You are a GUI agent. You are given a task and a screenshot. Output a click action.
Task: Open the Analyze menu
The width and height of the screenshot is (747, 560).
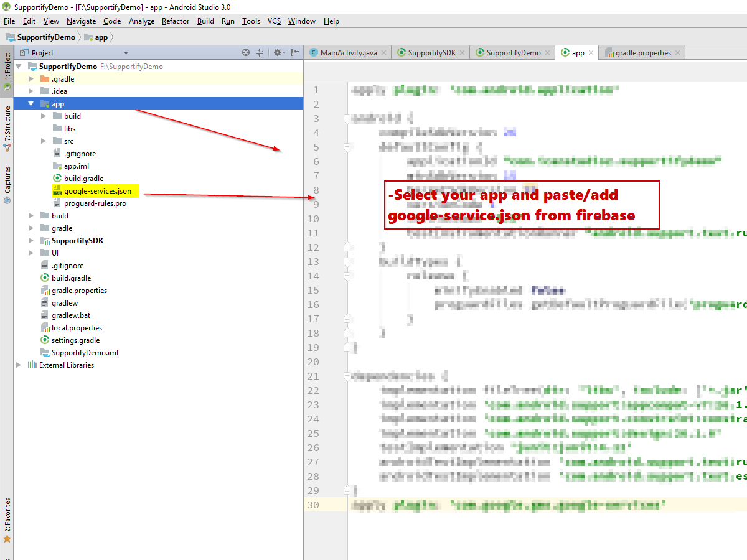tap(141, 21)
